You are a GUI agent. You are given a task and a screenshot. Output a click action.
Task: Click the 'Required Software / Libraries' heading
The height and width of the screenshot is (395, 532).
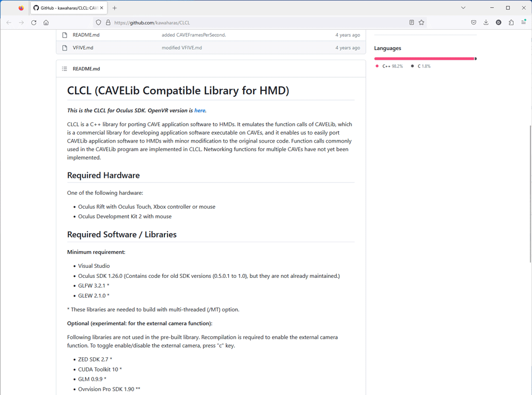[122, 234]
